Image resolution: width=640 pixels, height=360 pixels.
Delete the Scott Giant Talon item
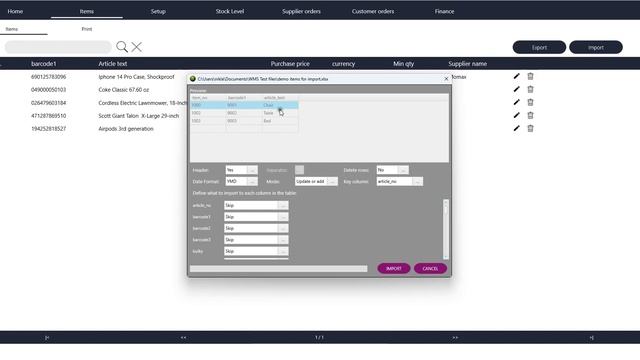(x=530, y=116)
